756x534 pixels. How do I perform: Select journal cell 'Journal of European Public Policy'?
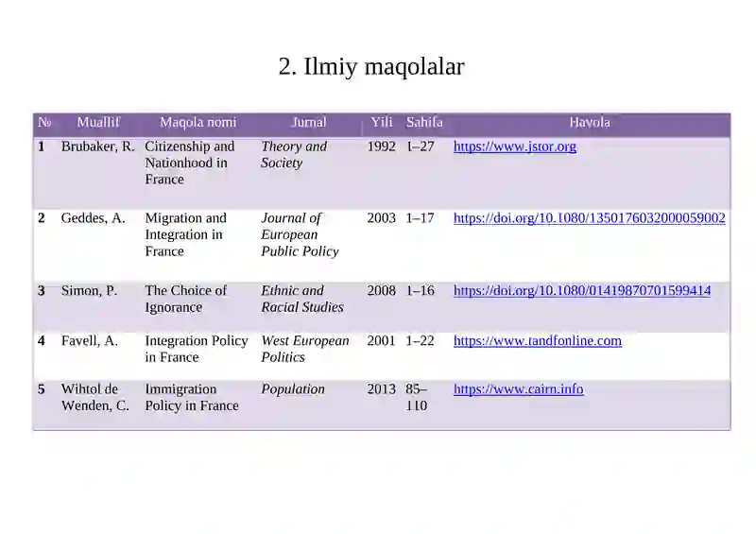coord(300,235)
